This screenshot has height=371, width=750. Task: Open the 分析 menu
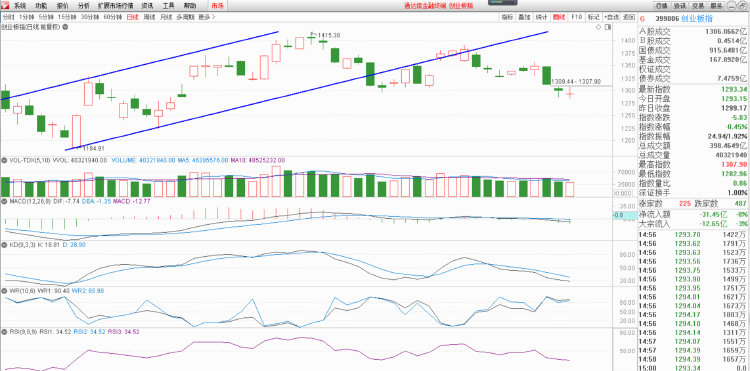pyautogui.click(x=83, y=6)
